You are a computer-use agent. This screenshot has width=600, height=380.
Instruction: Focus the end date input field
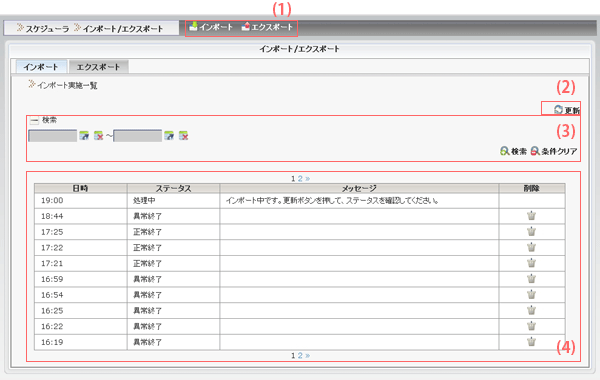(138, 136)
